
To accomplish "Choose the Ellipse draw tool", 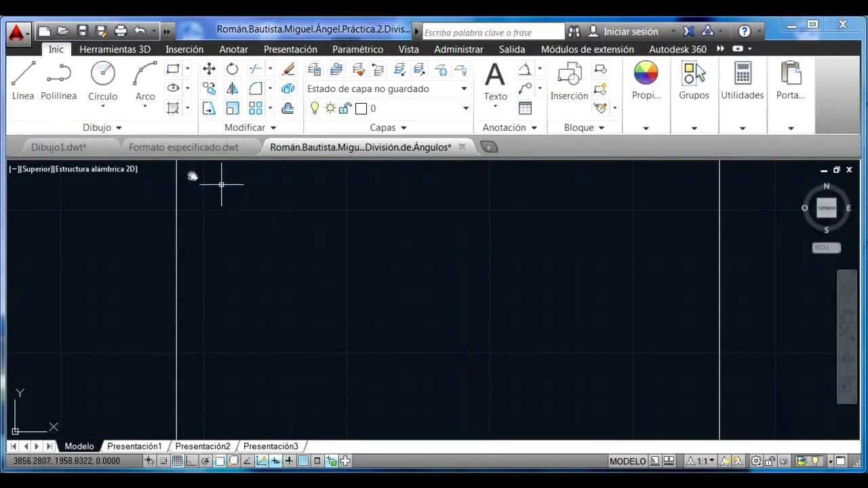I will tap(173, 88).
